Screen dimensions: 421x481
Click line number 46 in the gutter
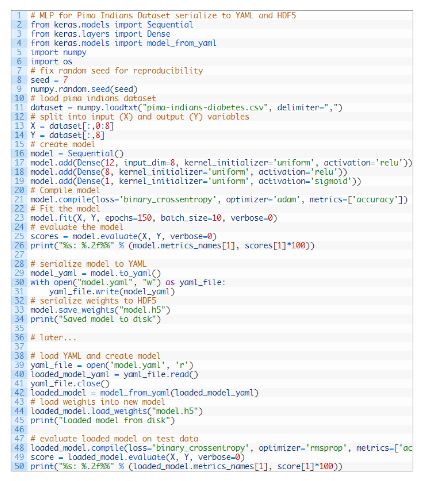pyautogui.click(x=19, y=430)
